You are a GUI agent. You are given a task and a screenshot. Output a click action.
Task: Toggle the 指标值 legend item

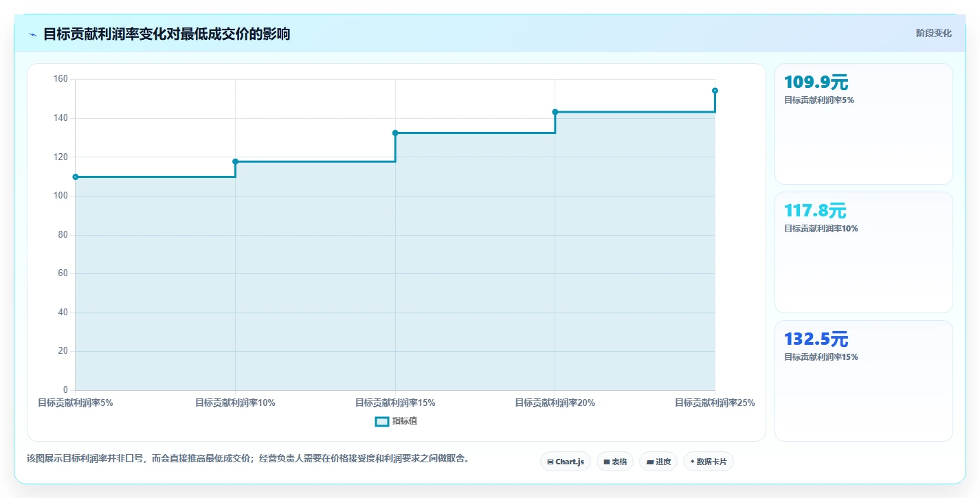tap(396, 421)
